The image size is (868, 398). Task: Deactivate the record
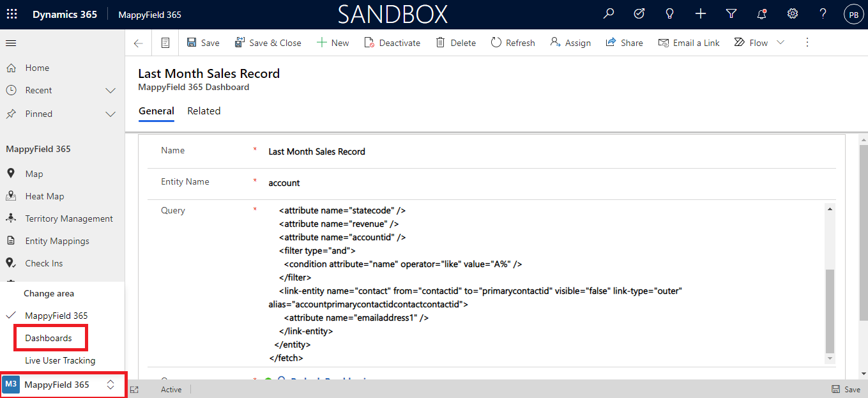tap(392, 43)
